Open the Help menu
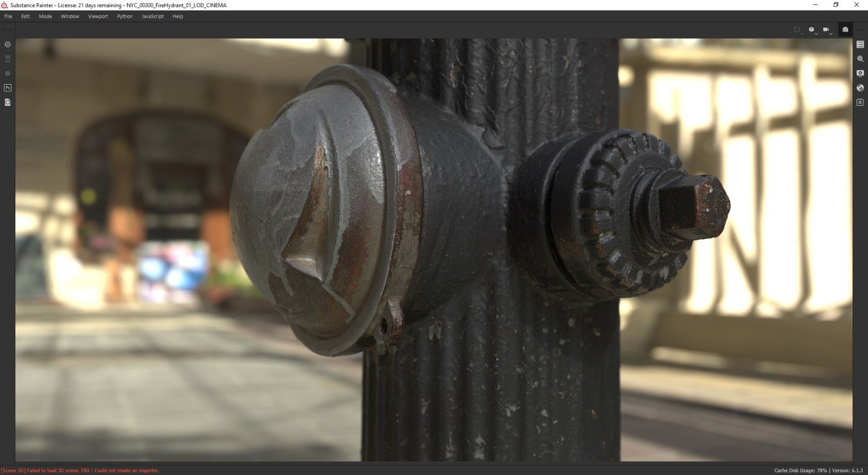The image size is (868, 475). coord(178,16)
